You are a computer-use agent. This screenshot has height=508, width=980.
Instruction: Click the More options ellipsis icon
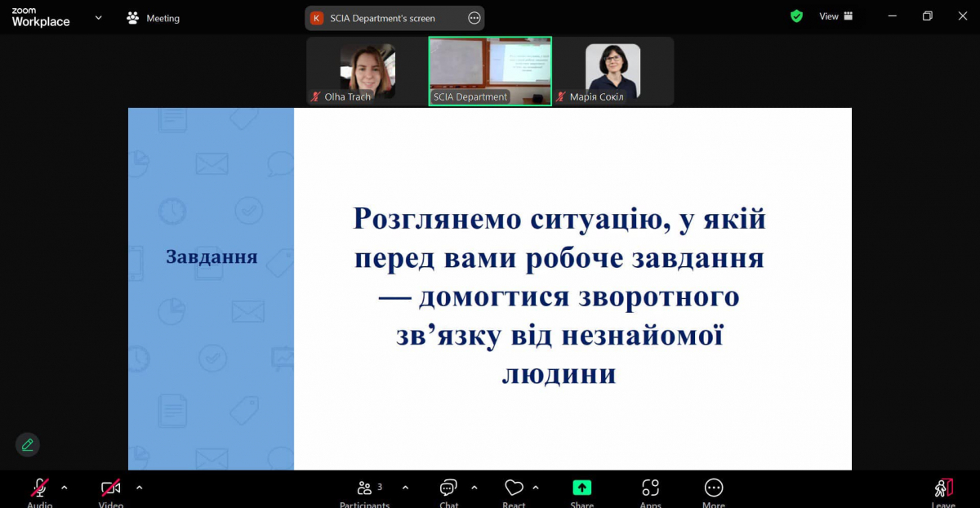[x=713, y=490]
